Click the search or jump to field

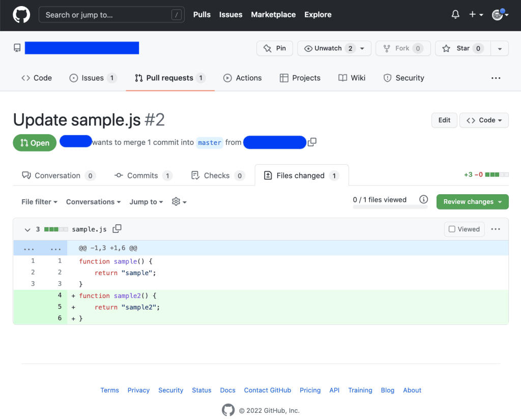point(111,15)
